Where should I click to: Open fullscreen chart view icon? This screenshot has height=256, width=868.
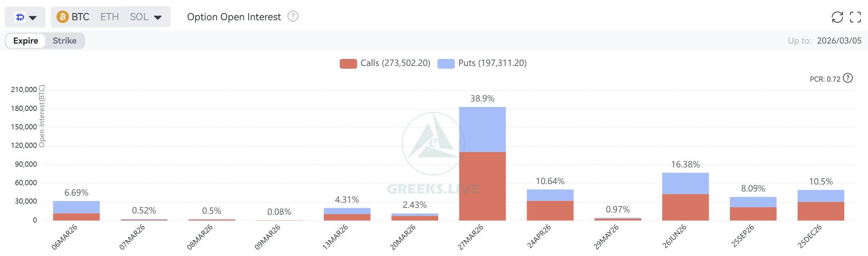(855, 17)
